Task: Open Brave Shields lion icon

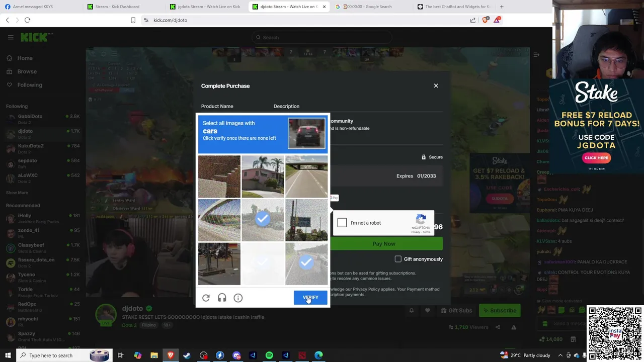Action: tap(485, 20)
